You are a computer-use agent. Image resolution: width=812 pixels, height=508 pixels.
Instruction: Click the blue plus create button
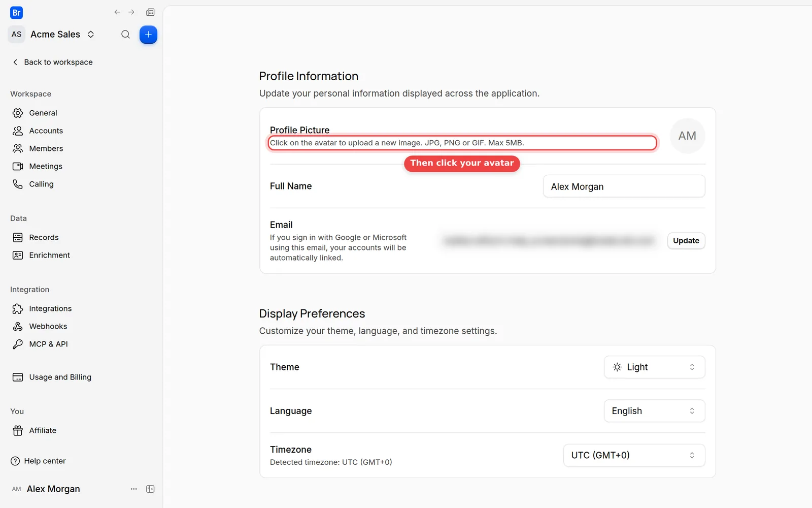(x=148, y=35)
